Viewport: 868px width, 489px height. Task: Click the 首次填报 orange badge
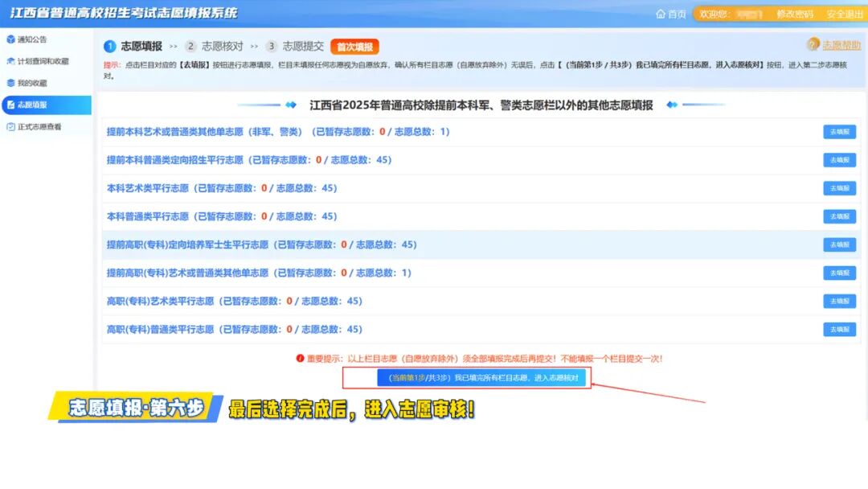pyautogui.click(x=354, y=47)
